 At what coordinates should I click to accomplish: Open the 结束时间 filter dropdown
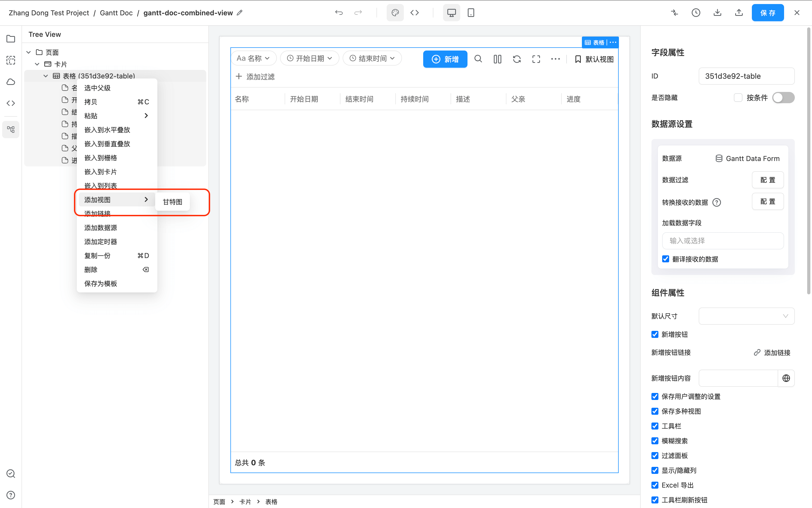372,58
